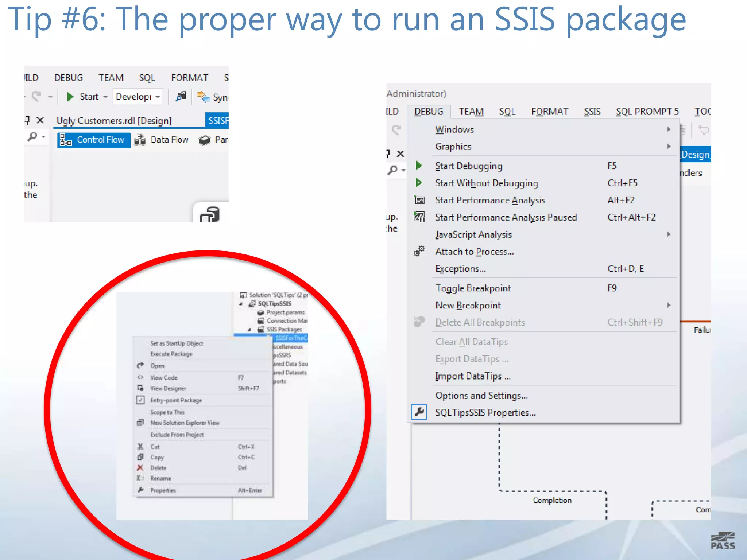The image size is (747, 560).
Task: Click the red Delete X icon
Action: tap(140, 467)
